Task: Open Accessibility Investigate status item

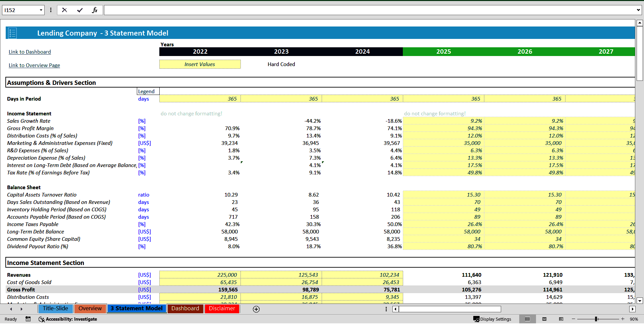Action: [68, 319]
